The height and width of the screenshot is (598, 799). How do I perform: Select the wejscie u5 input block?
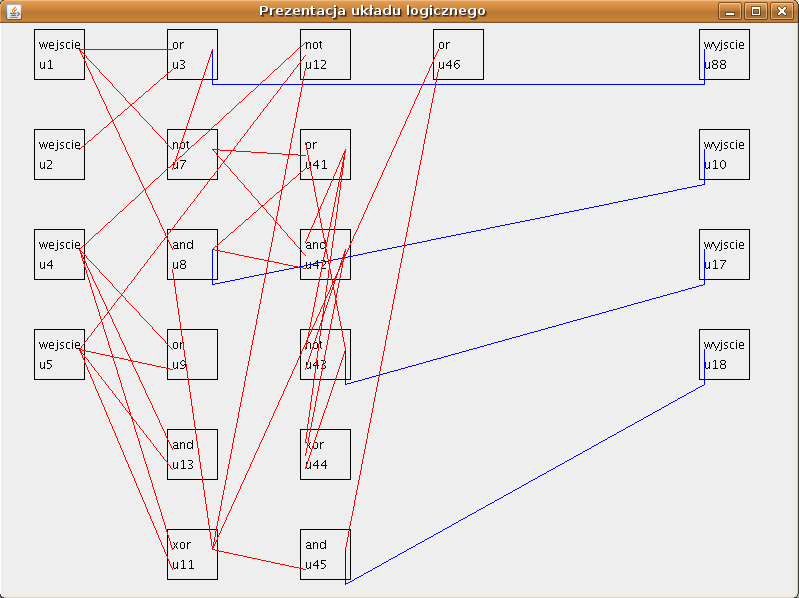pyautogui.click(x=60, y=355)
